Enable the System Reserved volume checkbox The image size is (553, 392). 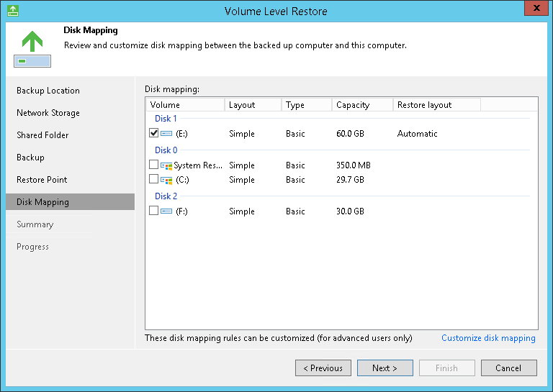coord(153,165)
